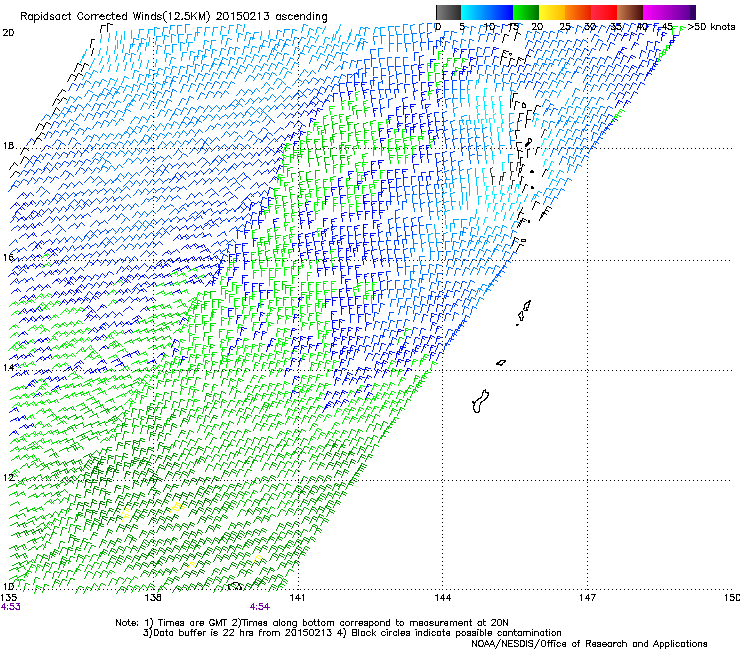Screen dimensions: 740x650
Task: Click the longitude label '141' on bottom axis
Action: (x=297, y=598)
